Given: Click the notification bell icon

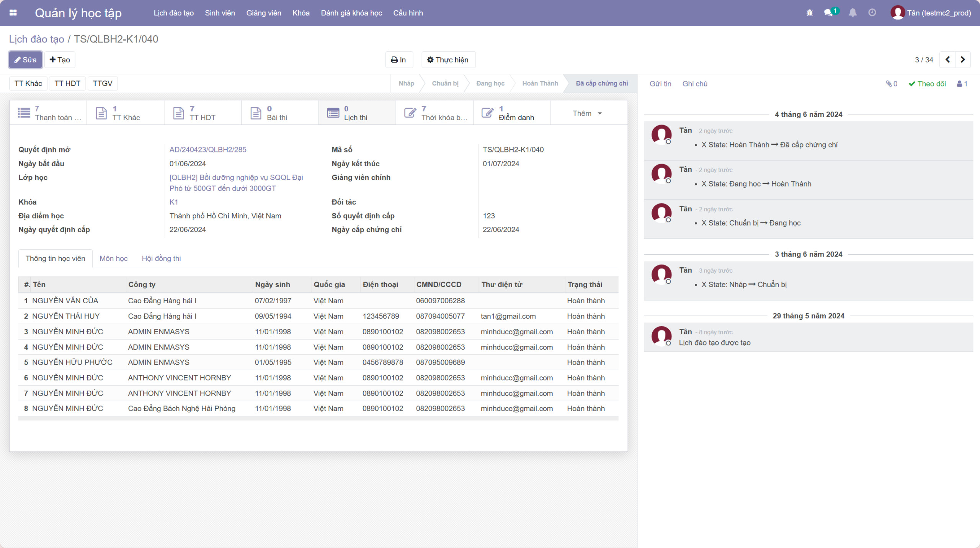Looking at the screenshot, I should (853, 13).
